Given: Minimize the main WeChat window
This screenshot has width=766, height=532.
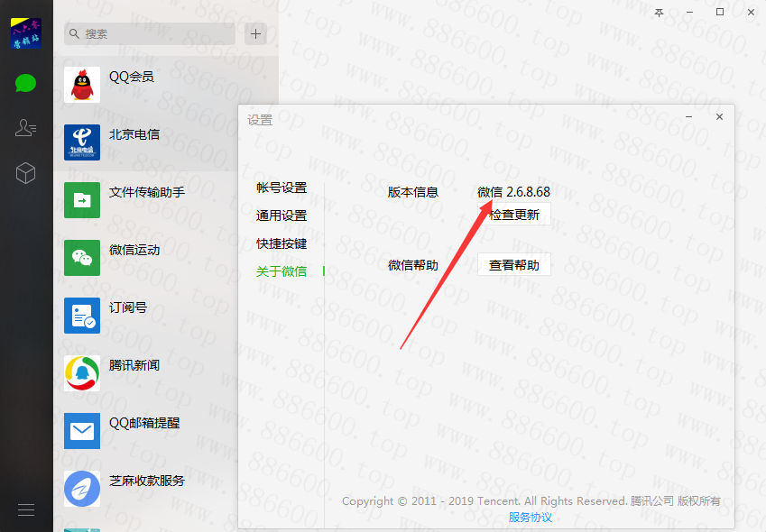Looking at the screenshot, I should pos(689,13).
